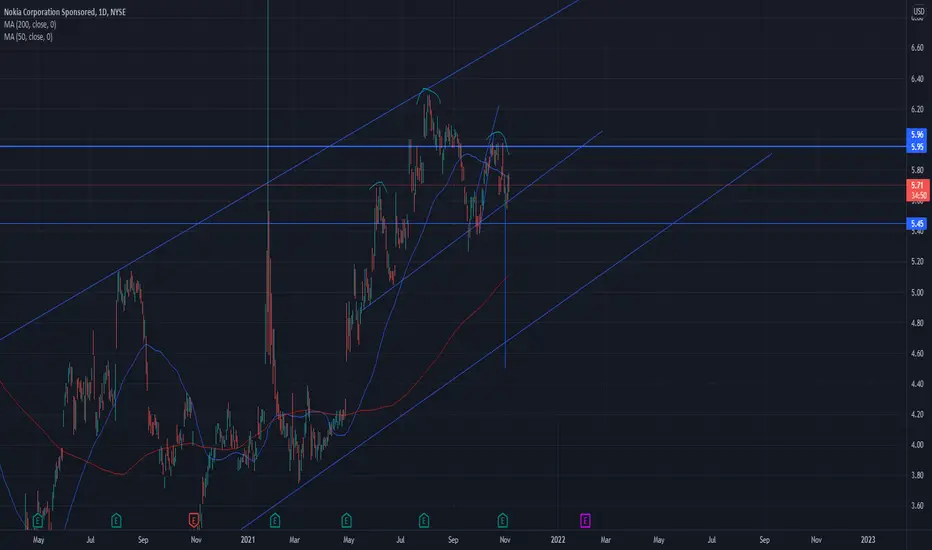
Task: Click the 6.20 price axis label
Action: coord(917,109)
